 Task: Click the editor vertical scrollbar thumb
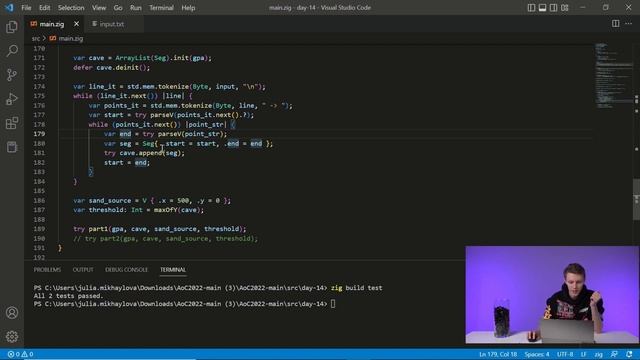pyautogui.click(x=636, y=199)
